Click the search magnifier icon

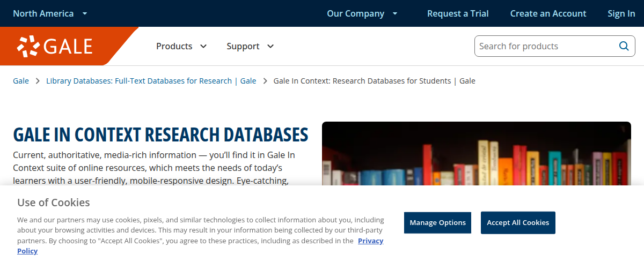coord(624,46)
